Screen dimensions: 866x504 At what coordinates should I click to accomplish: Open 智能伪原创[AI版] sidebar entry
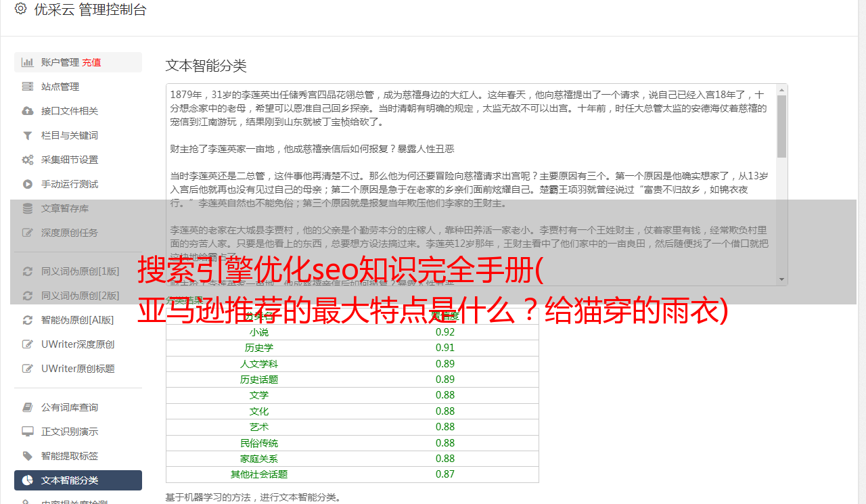point(78,320)
